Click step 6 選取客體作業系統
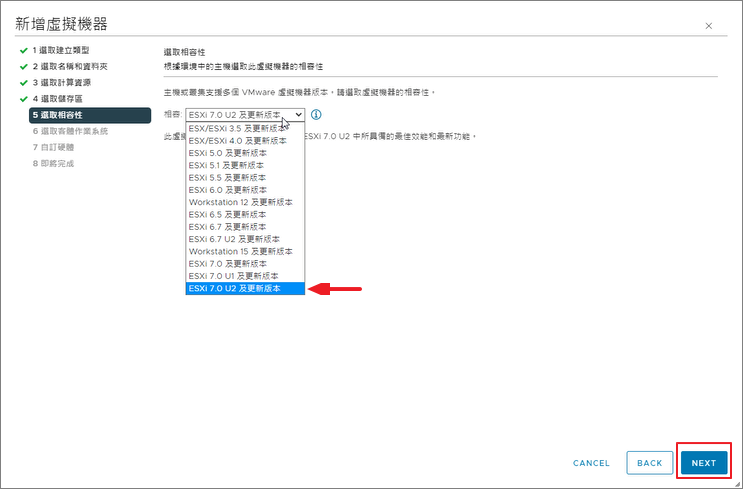The height and width of the screenshot is (489, 743). tap(70, 131)
